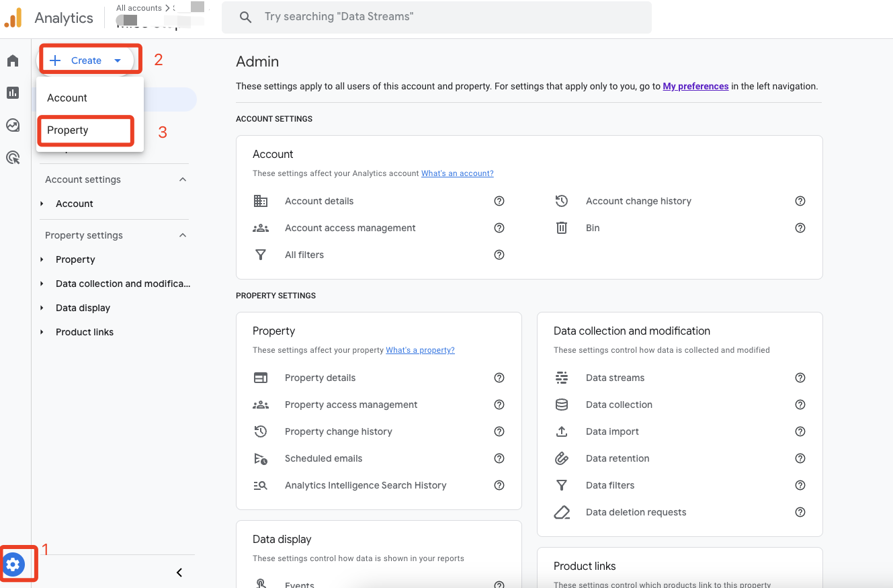Click the Scheduled emails icon
This screenshot has height=588, width=893.
[x=261, y=458]
